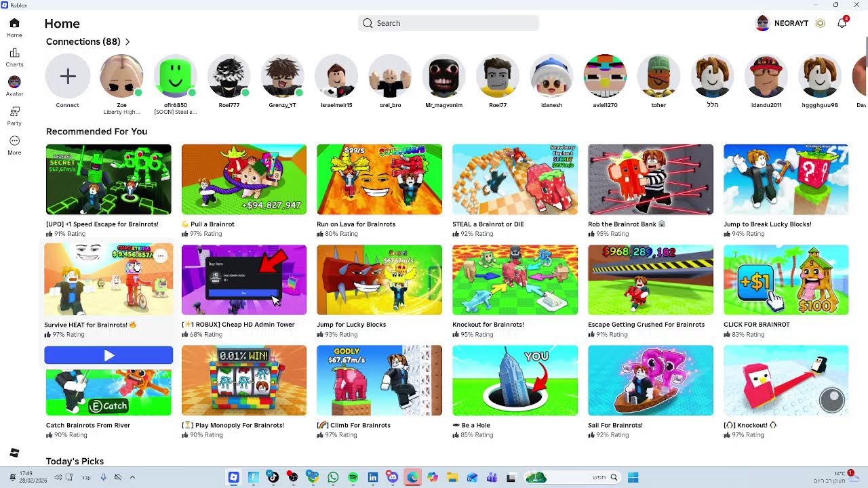Click the Cheap HD Admin Tower title

[x=238, y=325]
